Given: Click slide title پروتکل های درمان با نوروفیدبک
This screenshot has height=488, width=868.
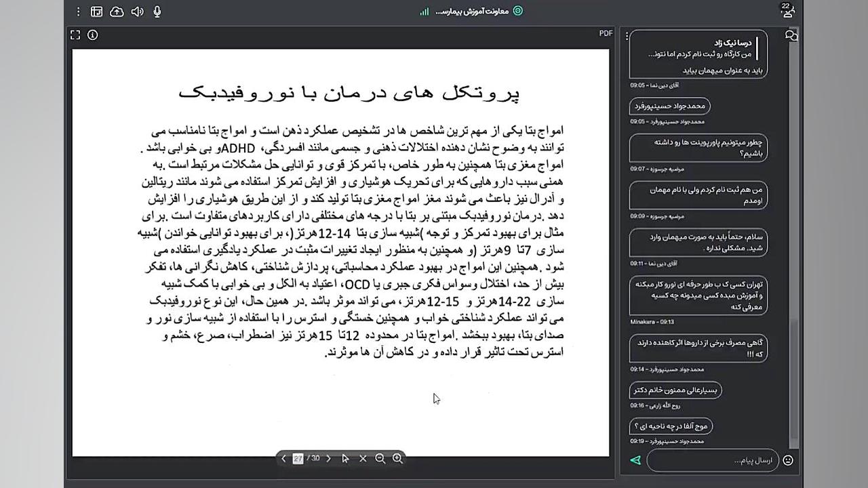Looking at the screenshot, I should pyautogui.click(x=349, y=93).
